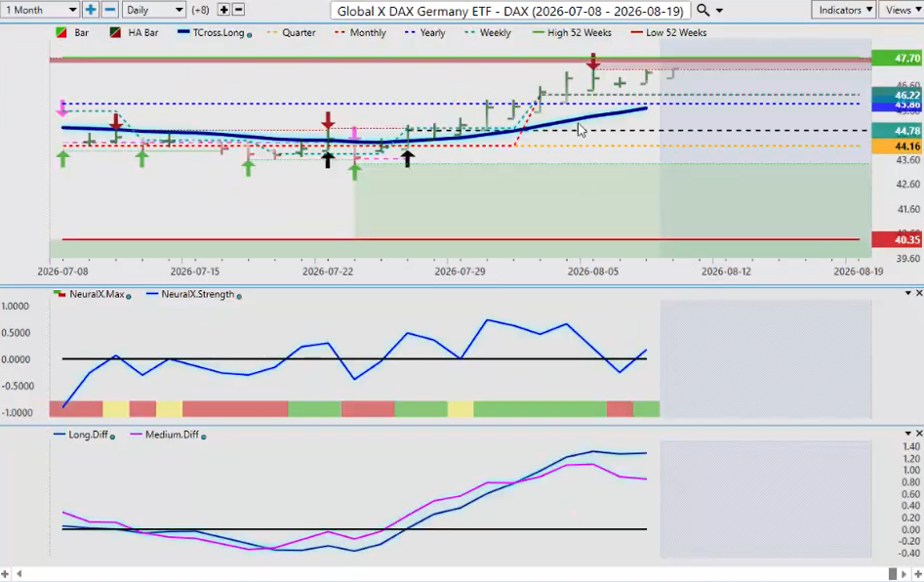Open the Long.Diff panel options arrow
Image resolution: width=924 pixels, height=582 pixels.
[908, 434]
